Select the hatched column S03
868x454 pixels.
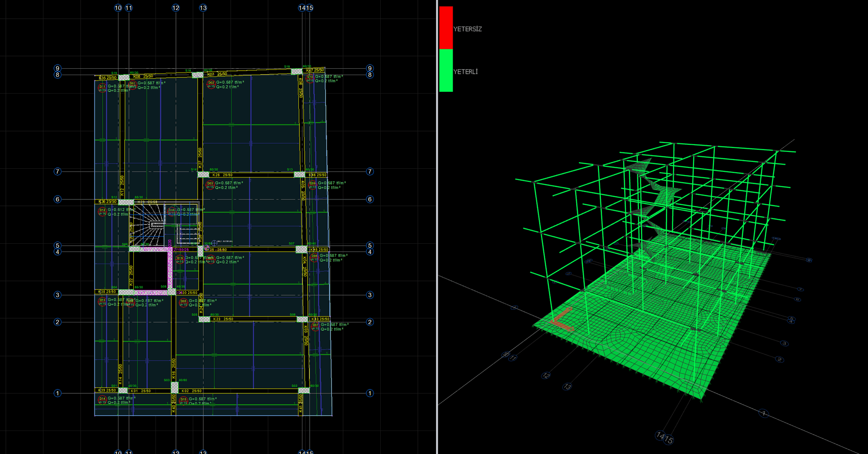point(175,388)
